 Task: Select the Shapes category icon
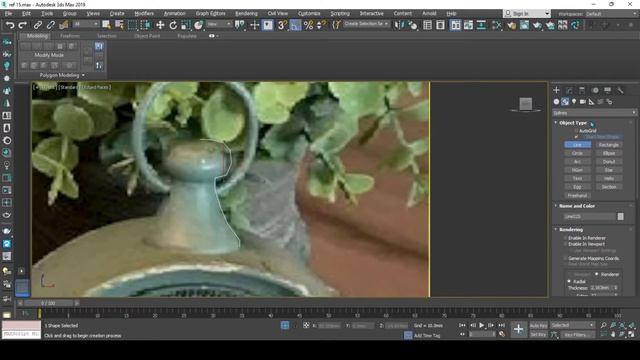point(565,102)
